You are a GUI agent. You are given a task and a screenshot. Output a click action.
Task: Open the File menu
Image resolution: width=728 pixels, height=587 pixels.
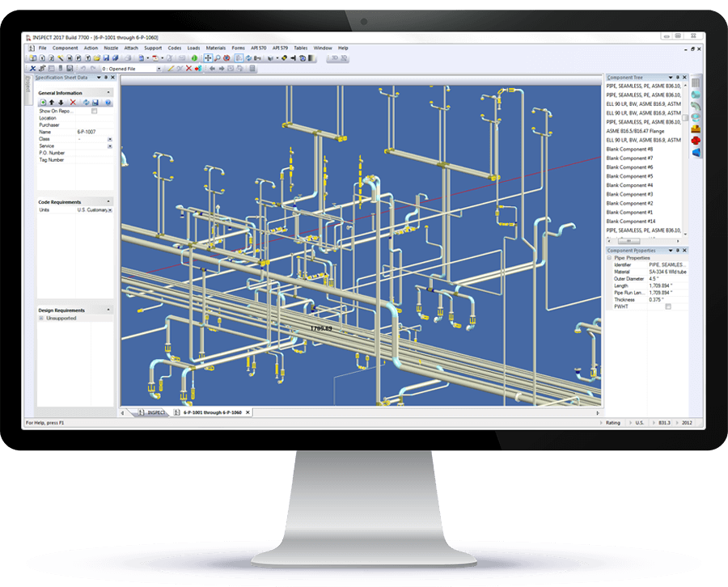coord(42,48)
